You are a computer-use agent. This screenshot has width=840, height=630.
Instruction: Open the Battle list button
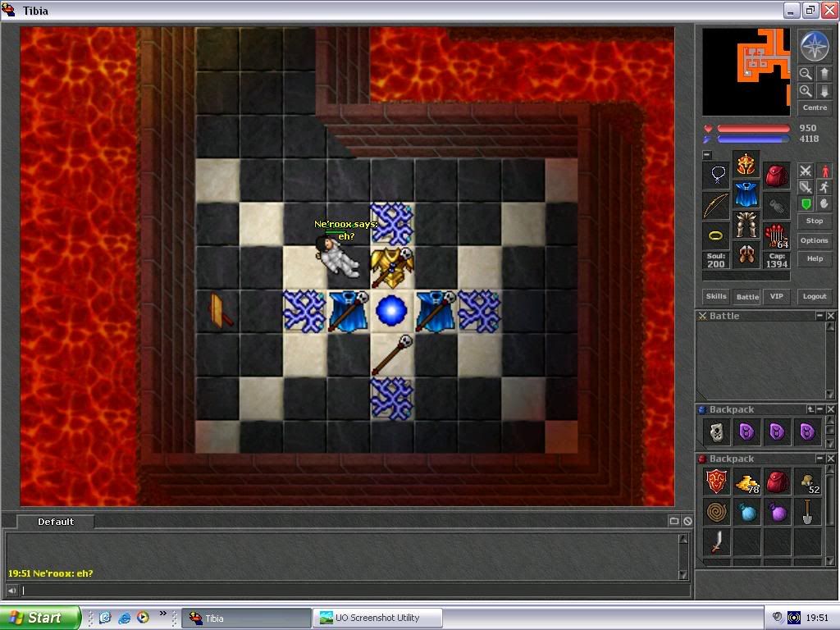747,296
